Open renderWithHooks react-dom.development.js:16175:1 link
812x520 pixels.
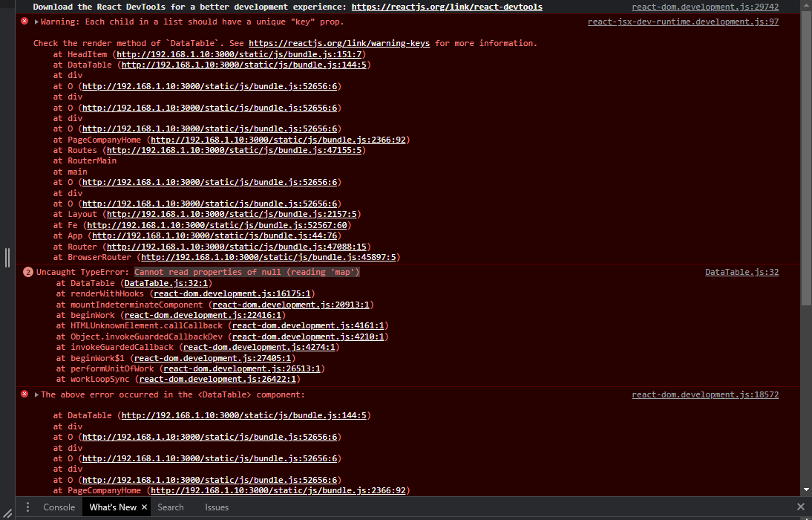tap(232, 293)
